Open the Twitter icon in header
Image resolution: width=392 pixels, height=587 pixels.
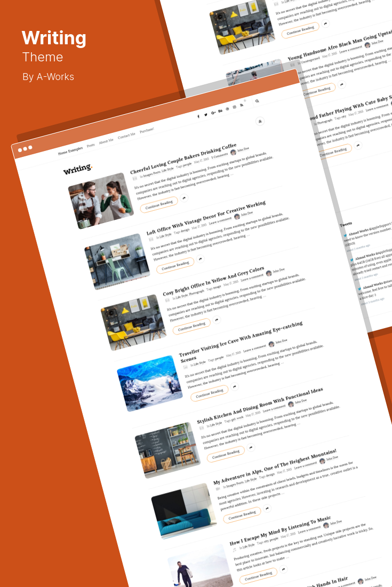coord(206,115)
